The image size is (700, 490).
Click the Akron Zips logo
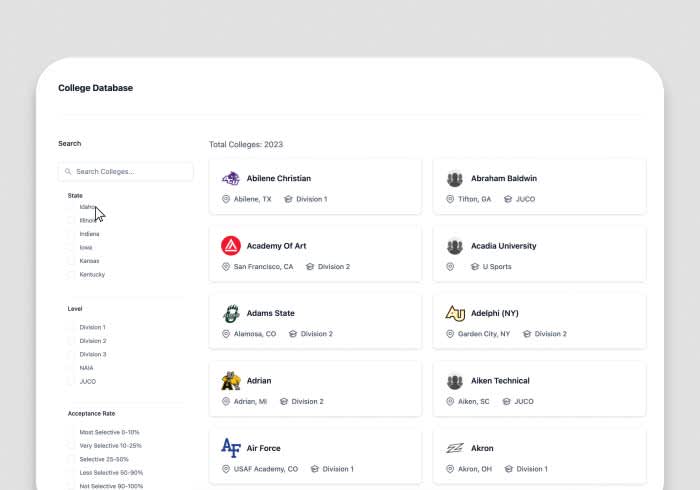[x=455, y=448]
